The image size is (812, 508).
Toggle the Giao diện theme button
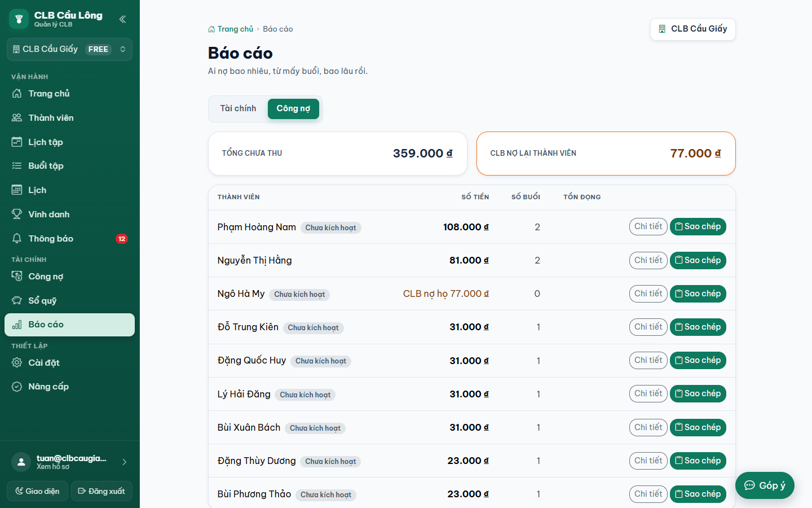tap(37, 491)
